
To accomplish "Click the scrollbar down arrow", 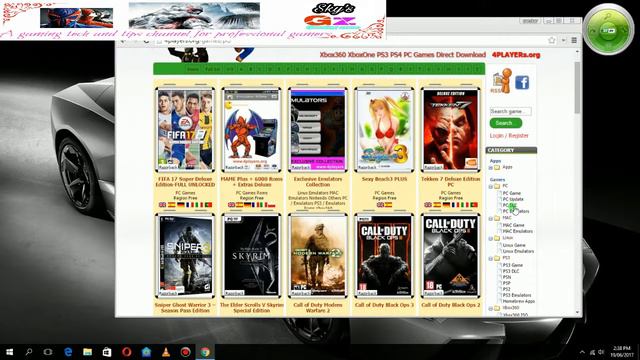I will point(577,312).
